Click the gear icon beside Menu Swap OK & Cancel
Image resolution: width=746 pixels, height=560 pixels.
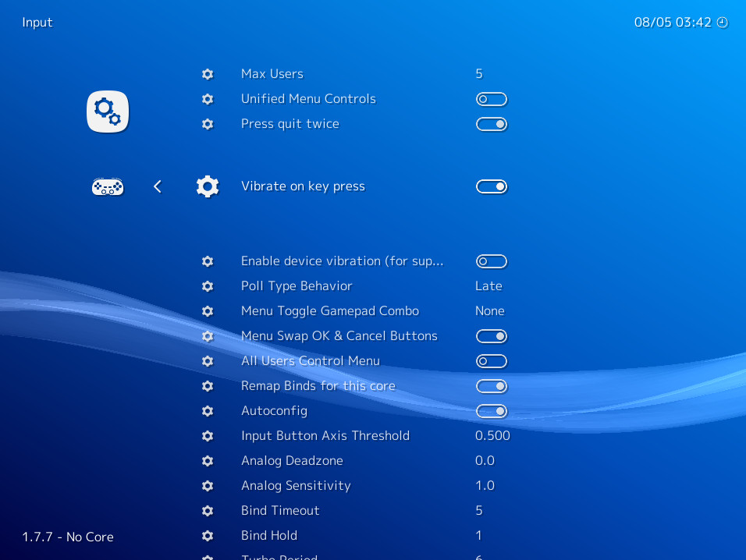click(x=208, y=336)
